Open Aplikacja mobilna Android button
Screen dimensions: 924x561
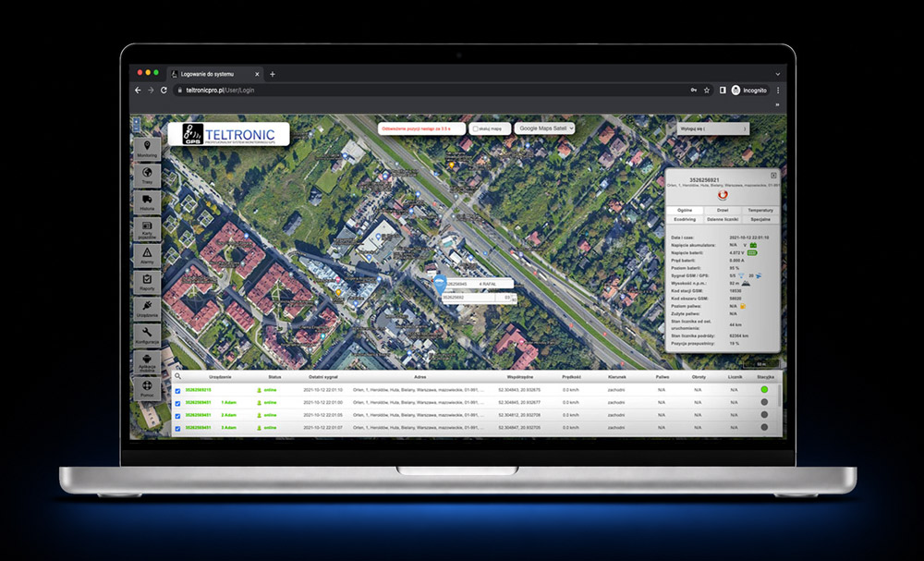pyautogui.click(x=147, y=361)
